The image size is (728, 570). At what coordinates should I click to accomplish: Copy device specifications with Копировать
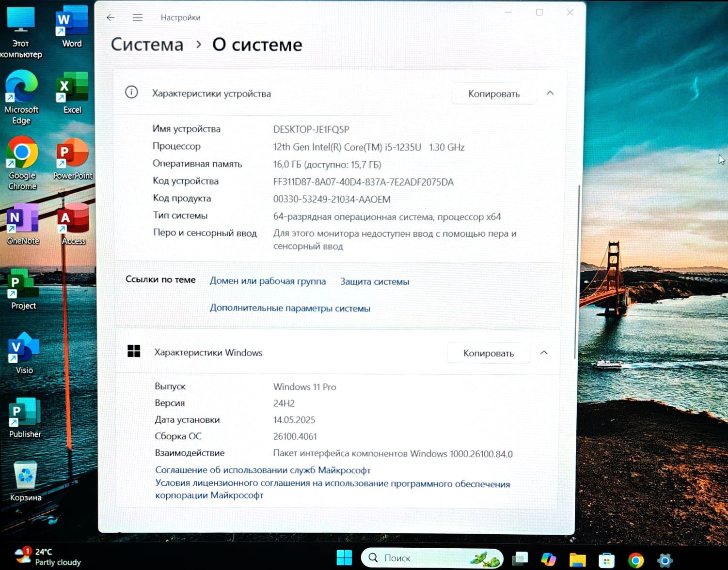point(494,93)
